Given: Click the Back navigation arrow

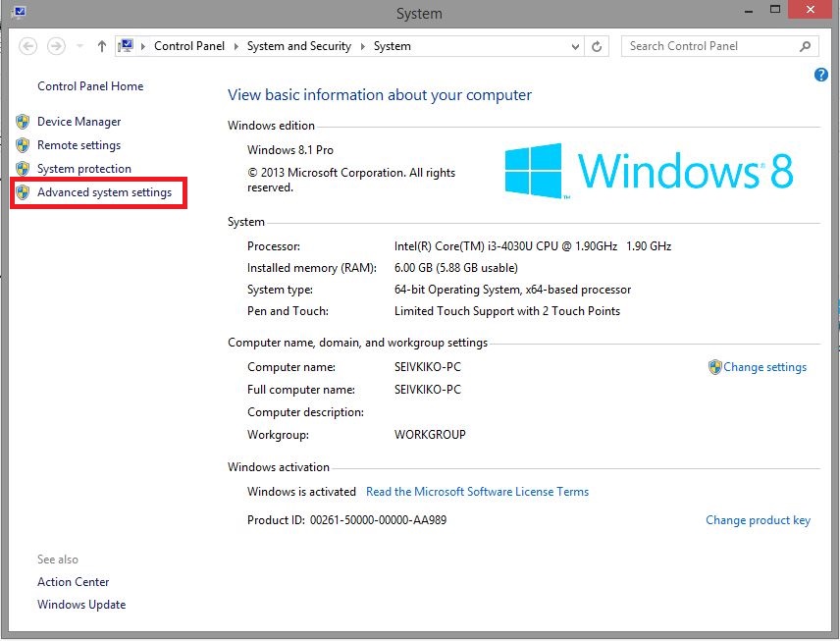Looking at the screenshot, I should pos(28,46).
